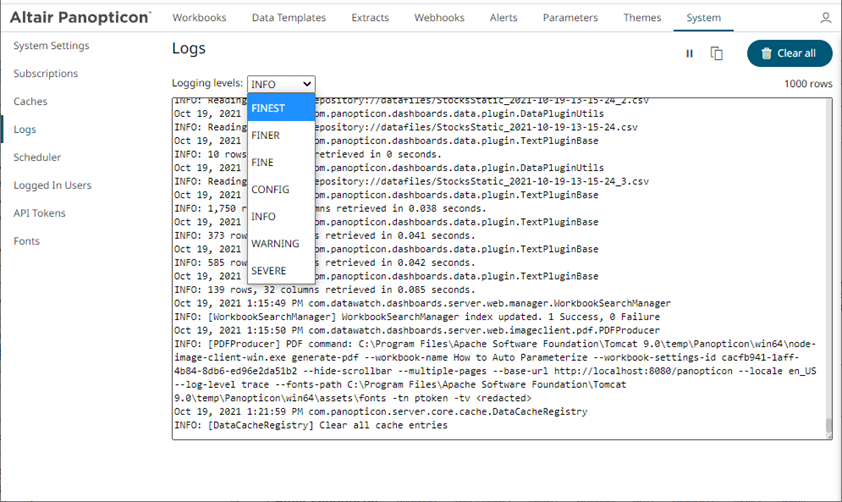Image resolution: width=842 pixels, height=502 pixels.
Task: Open System Settings in the sidebar
Action: pyautogui.click(x=51, y=46)
